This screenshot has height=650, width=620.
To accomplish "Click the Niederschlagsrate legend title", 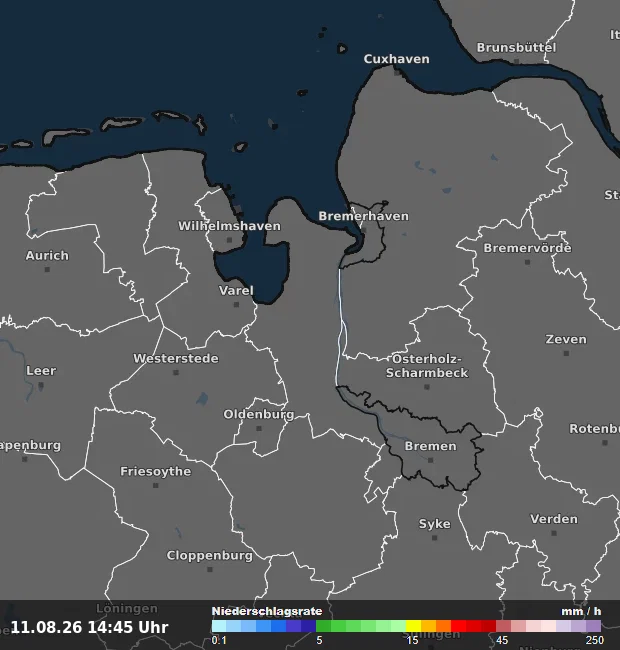I will [x=267, y=611].
